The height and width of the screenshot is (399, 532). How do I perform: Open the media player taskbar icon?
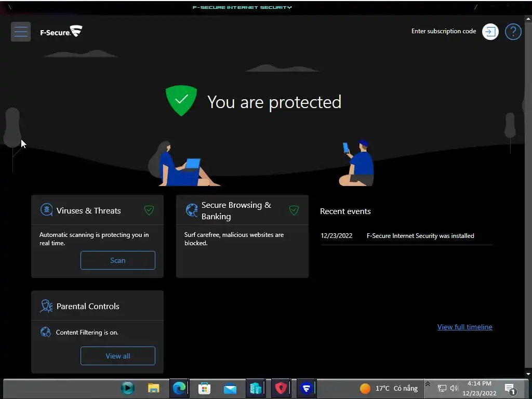pos(128,388)
